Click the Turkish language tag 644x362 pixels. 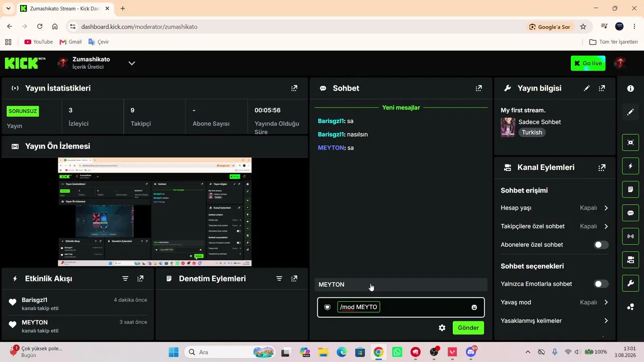point(532,132)
